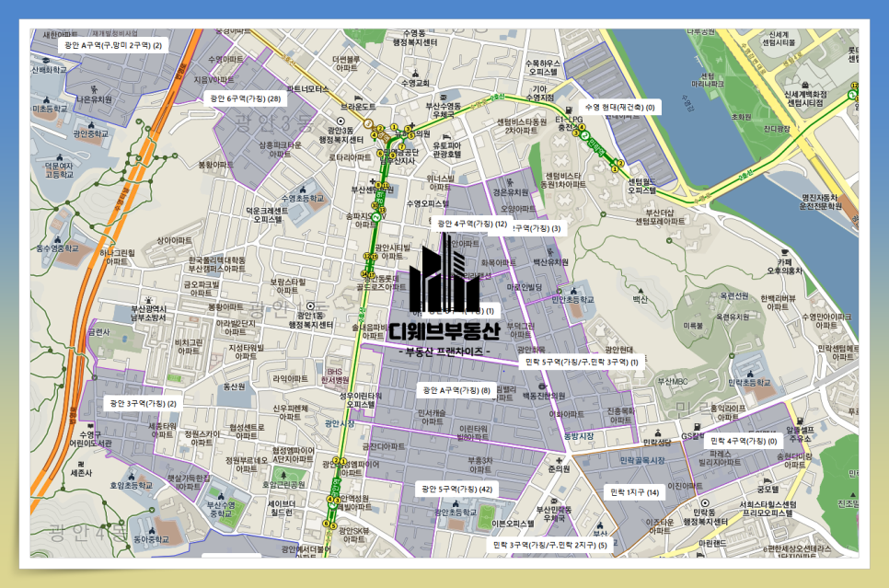Click the 금련사 map text
The height and width of the screenshot is (588, 889).
(98, 332)
